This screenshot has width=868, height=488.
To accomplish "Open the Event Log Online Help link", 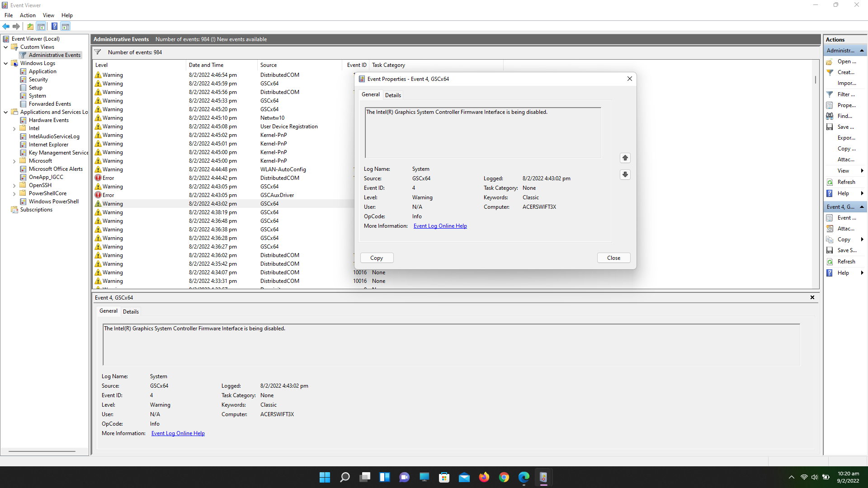I will (439, 226).
